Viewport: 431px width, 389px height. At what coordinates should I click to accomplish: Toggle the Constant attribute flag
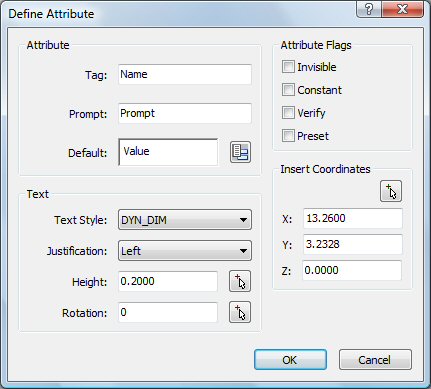pyautogui.click(x=288, y=90)
